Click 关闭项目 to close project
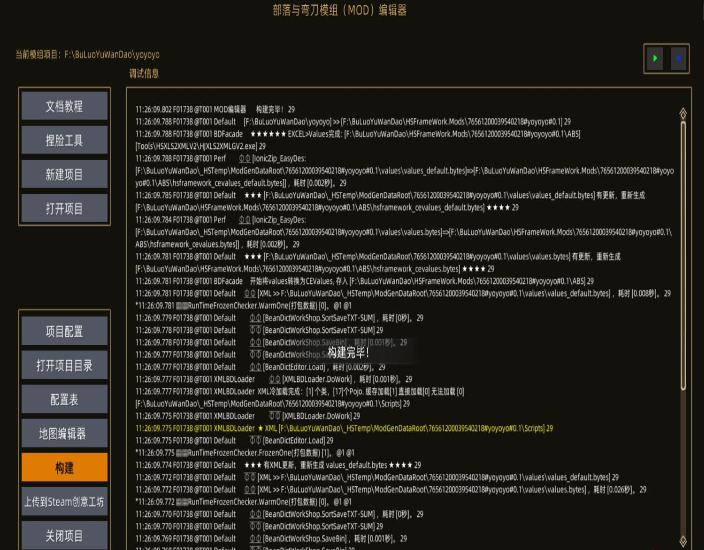Viewport: 704px width, 550px height. [x=64, y=536]
